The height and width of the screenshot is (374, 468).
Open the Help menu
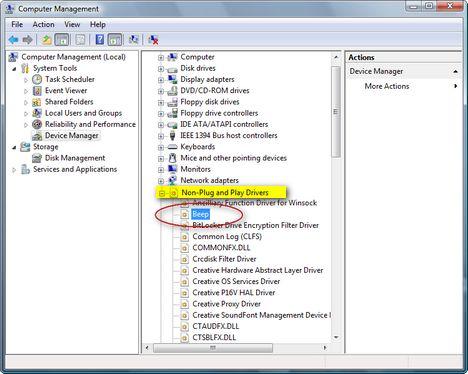98,25
